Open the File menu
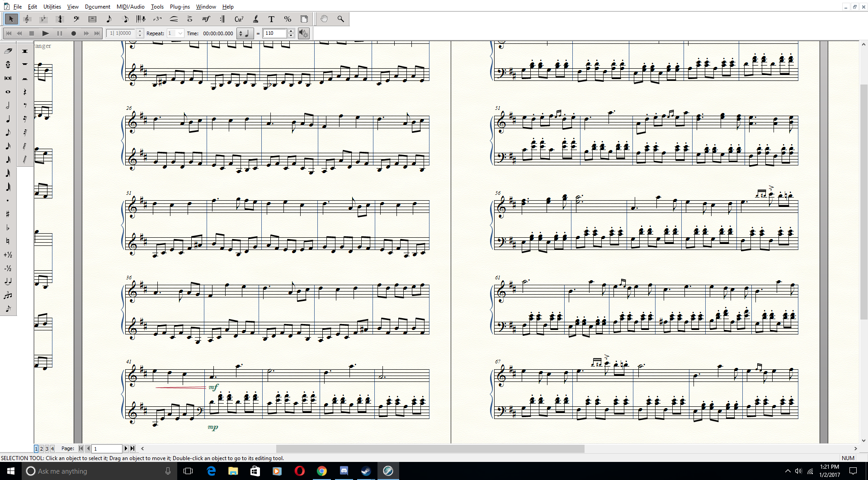Viewport: 868px width, 480px height. 18,7
